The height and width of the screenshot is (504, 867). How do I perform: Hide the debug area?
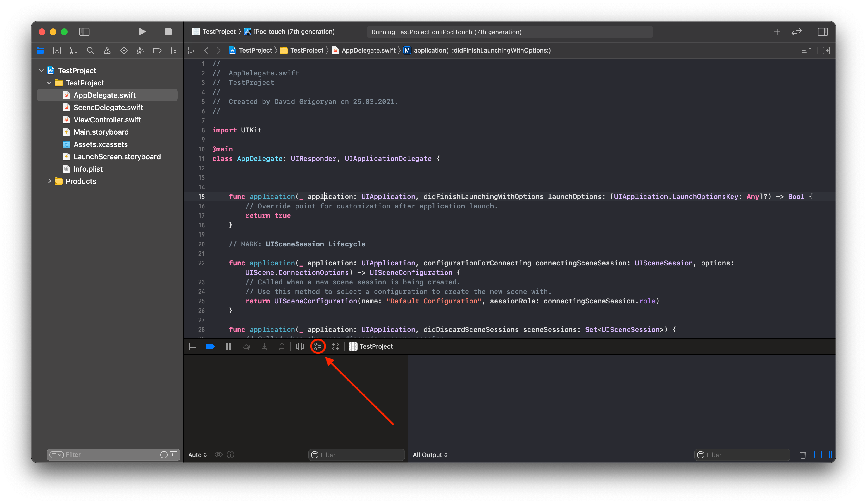(193, 346)
